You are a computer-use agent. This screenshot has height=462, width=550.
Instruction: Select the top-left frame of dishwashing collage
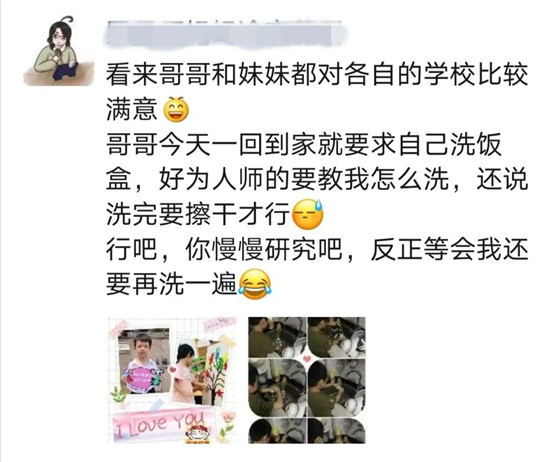point(277,337)
